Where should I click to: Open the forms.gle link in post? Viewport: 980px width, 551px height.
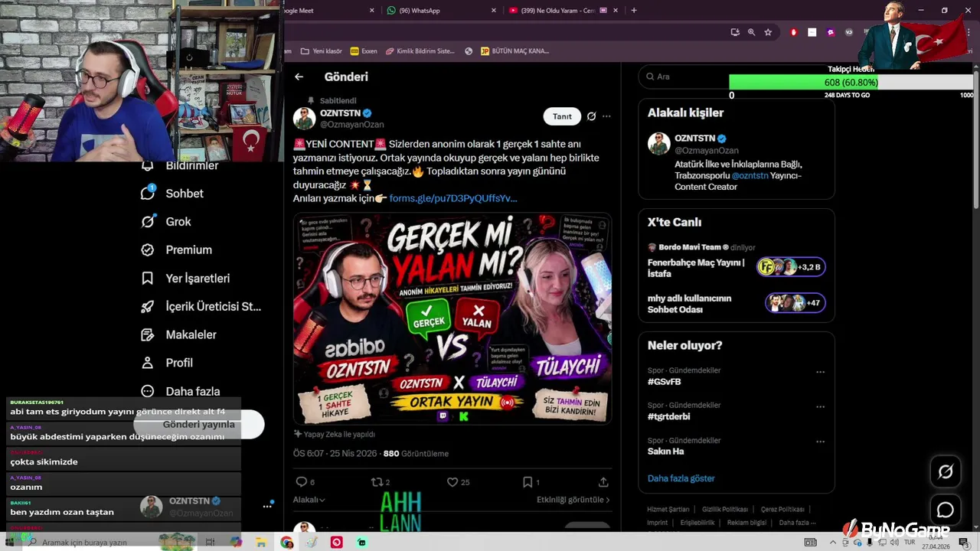(452, 198)
